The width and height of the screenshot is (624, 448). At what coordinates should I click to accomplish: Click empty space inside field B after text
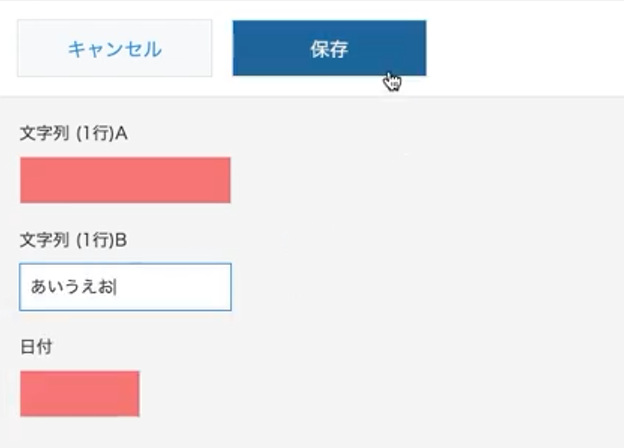click(173, 287)
